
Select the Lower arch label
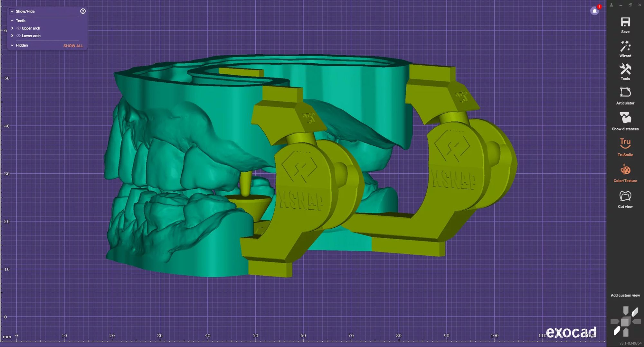[x=31, y=36]
